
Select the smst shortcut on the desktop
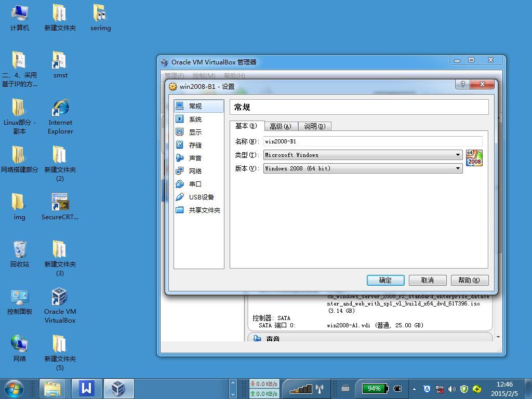[60, 65]
